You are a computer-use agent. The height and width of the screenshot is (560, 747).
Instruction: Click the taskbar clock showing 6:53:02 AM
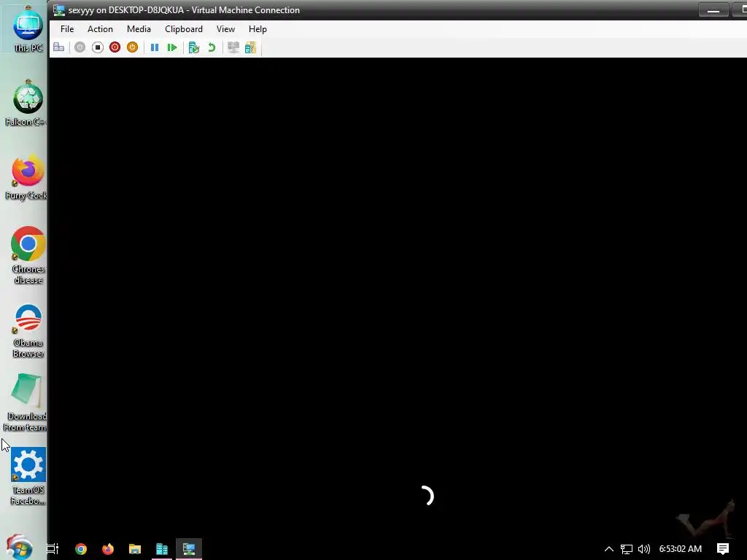click(x=681, y=549)
